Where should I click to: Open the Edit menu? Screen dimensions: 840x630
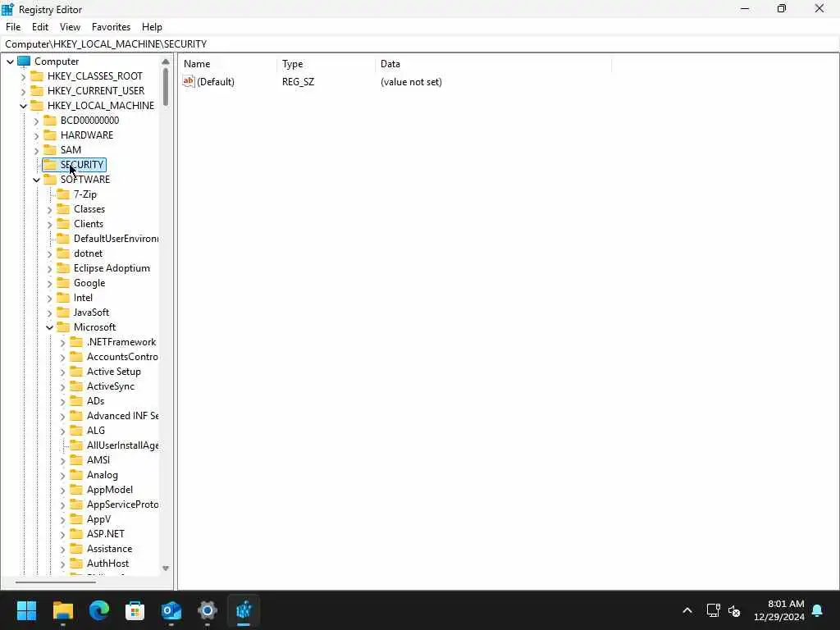click(40, 27)
